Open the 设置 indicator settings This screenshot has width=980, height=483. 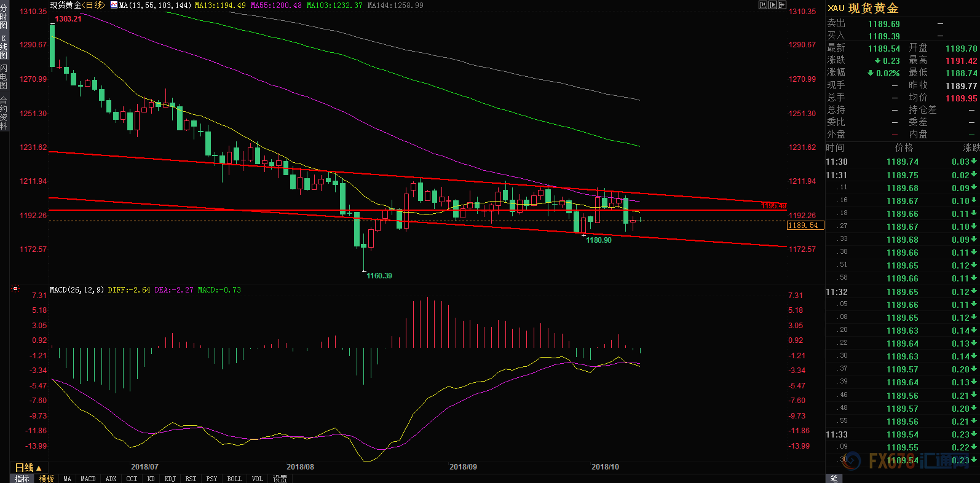(280, 479)
